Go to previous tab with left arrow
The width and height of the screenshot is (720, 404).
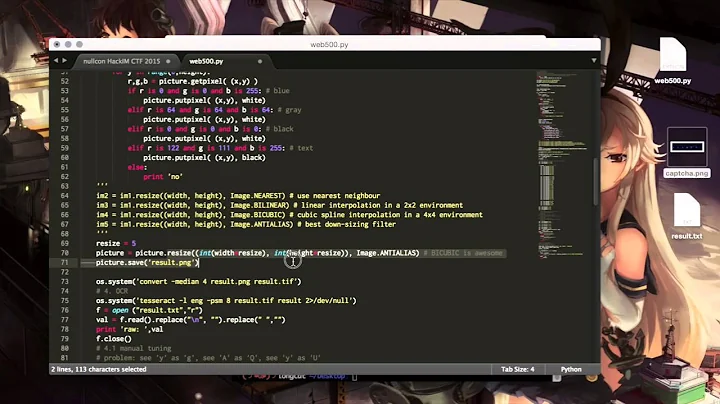click(x=56, y=60)
